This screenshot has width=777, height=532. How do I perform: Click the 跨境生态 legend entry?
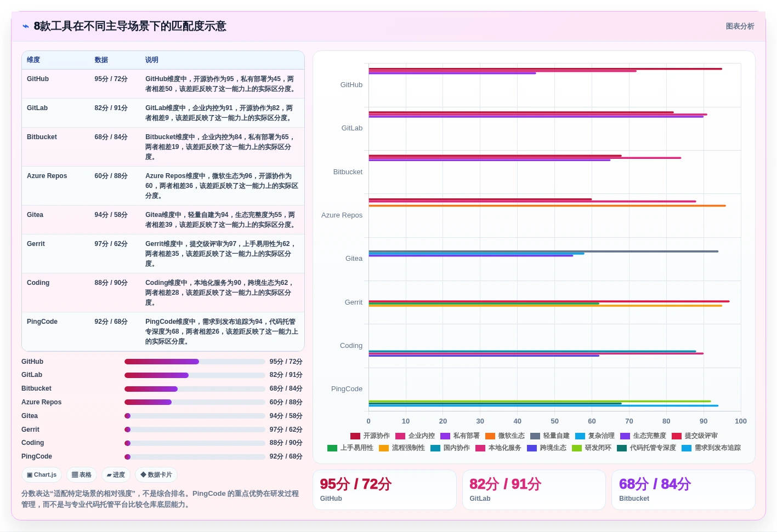[547, 448]
